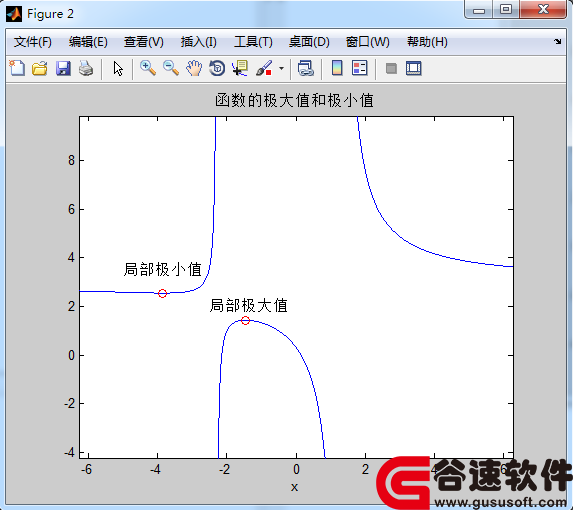Activate the Zoom Out magnifier tool
Viewport: 573px width, 510px height.
pyautogui.click(x=171, y=68)
